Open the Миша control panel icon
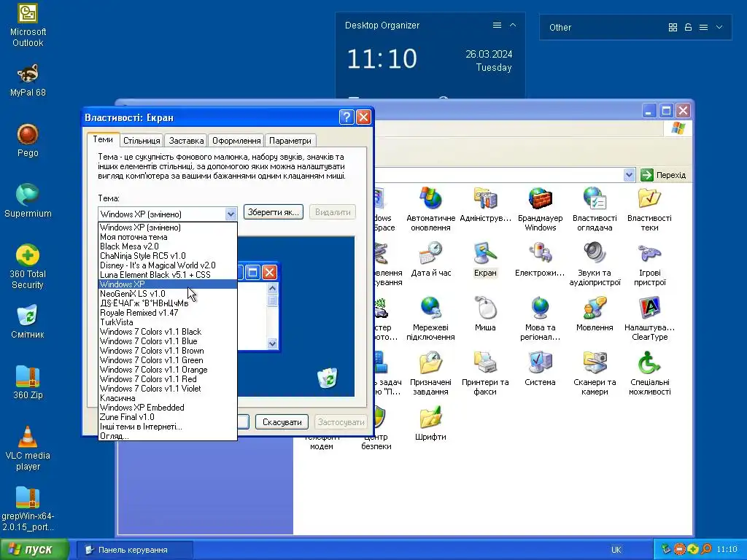The height and width of the screenshot is (560, 747). point(485,314)
